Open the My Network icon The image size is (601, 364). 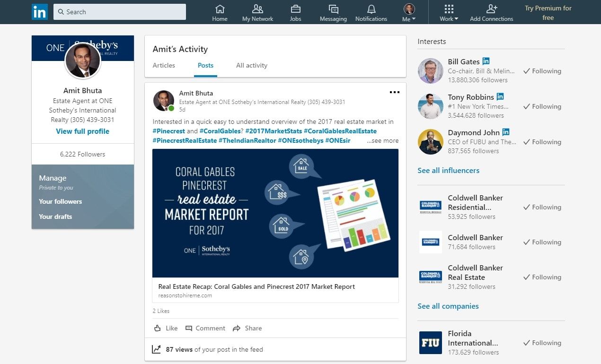(x=257, y=9)
